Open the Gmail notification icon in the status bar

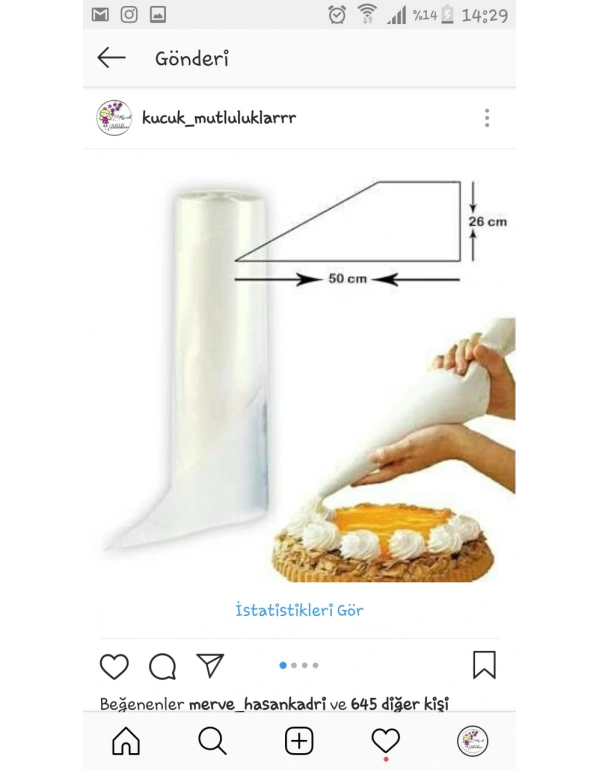pos(100,15)
